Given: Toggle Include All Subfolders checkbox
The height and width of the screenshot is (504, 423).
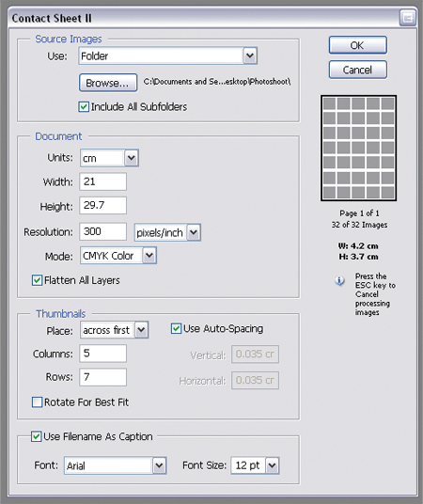Looking at the screenshot, I should coord(84,106).
